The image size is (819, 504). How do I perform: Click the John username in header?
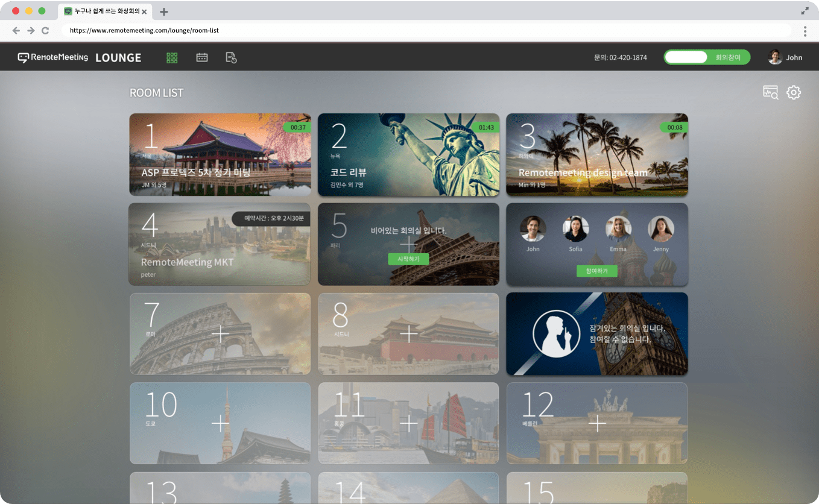click(794, 58)
